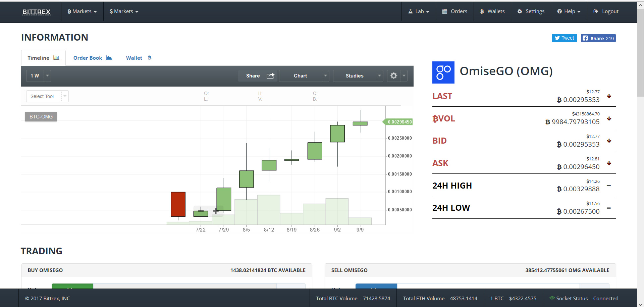Click the 24H HIGH value 0.00329888
The width and height of the screenshot is (644, 307).
578,189
